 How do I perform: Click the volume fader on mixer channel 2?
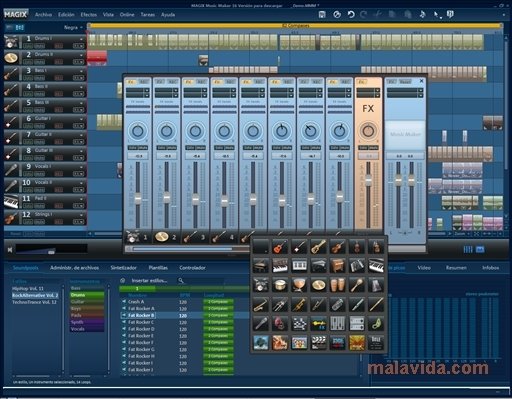pos(167,198)
